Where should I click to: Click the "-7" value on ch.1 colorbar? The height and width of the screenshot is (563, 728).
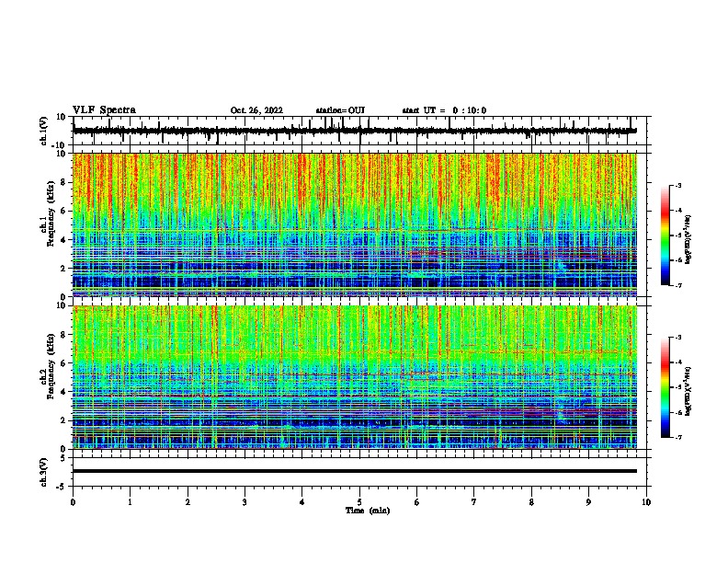(677, 285)
